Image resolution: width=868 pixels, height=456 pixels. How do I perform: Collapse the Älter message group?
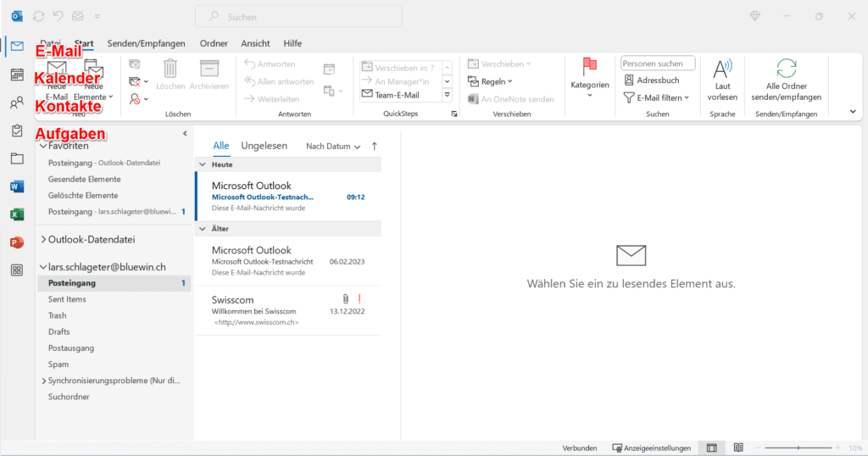(x=203, y=229)
